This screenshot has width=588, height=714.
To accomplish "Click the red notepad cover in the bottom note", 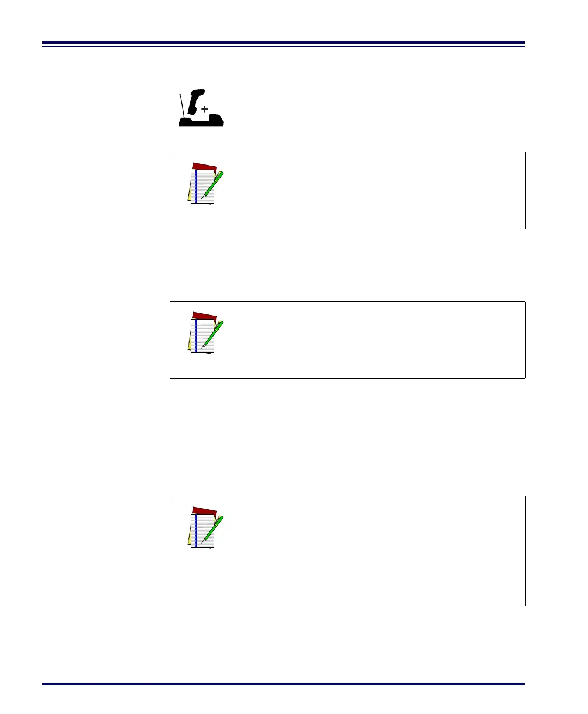I will point(204,511).
